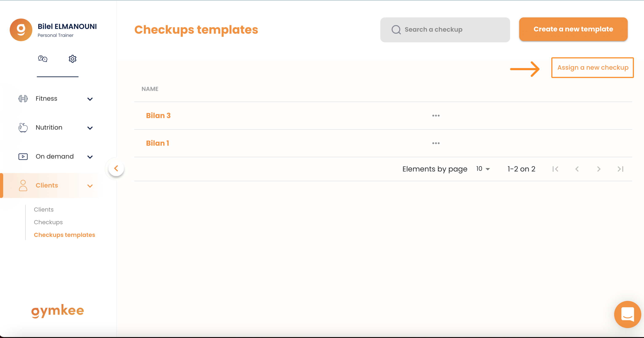Click Create a new template

[x=573, y=29]
